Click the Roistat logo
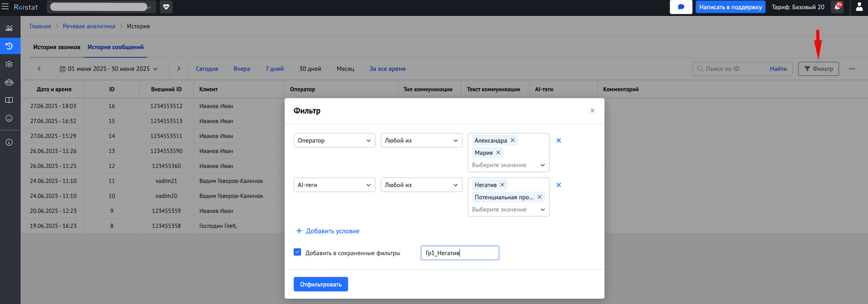 [26, 7]
